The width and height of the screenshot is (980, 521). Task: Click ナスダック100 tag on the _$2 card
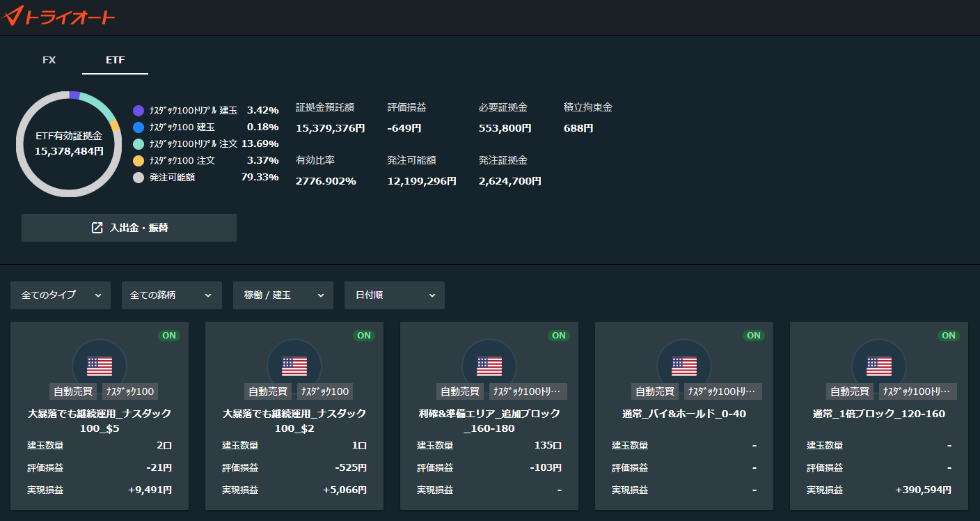click(x=325, y=391)
